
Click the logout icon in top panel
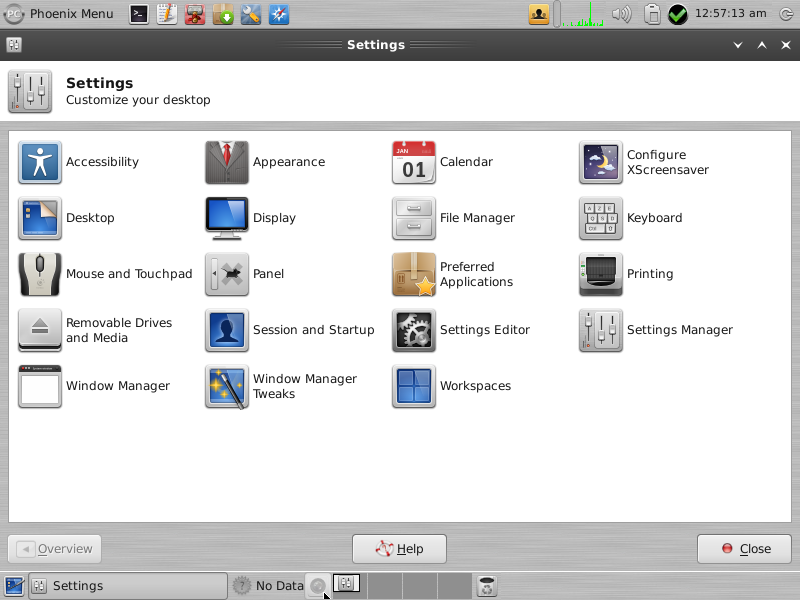coord(786,14)
